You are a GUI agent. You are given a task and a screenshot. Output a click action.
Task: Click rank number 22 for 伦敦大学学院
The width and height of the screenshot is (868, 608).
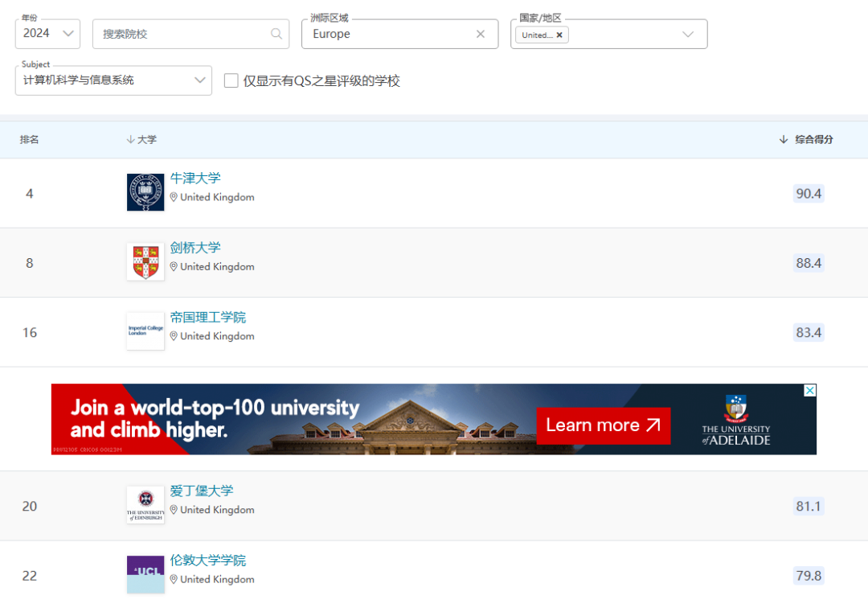(x=30, y=576)
